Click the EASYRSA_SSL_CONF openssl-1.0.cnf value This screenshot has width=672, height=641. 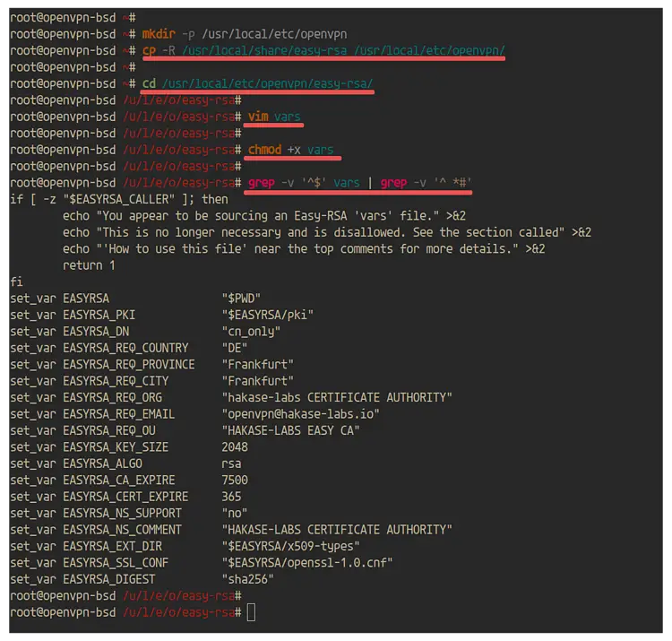[306, 562]
